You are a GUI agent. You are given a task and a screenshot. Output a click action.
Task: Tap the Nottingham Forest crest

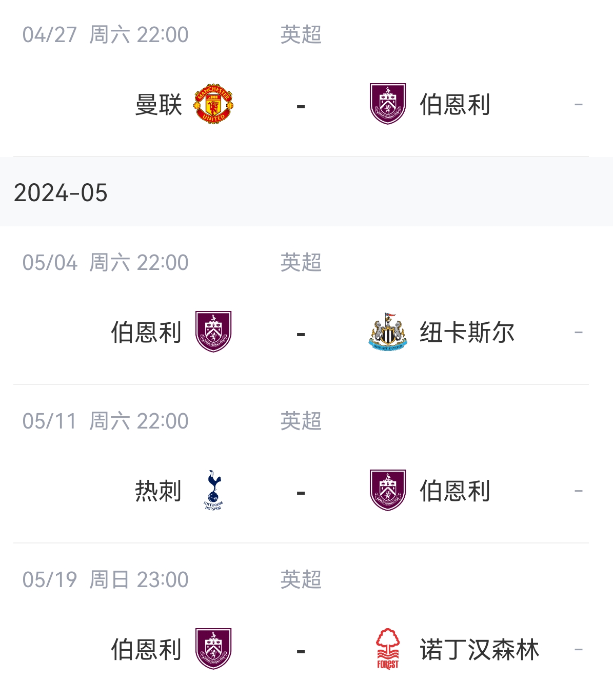click(x=388, y=649)
